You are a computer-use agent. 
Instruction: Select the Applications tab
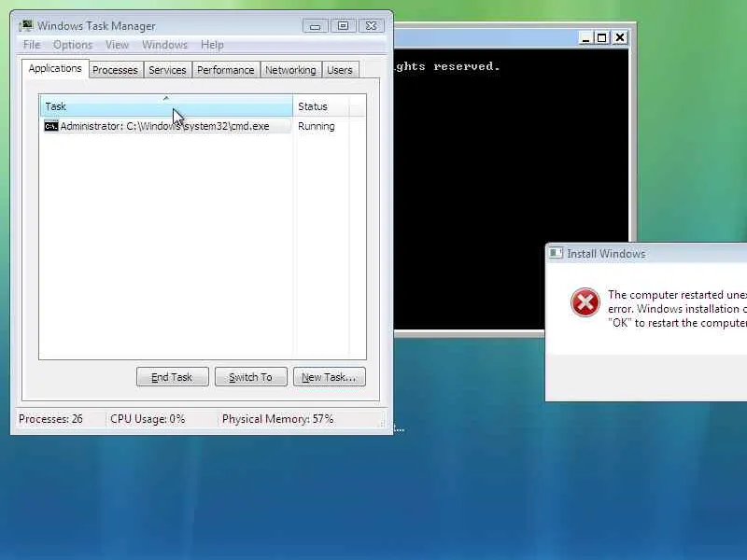point(55,68)
